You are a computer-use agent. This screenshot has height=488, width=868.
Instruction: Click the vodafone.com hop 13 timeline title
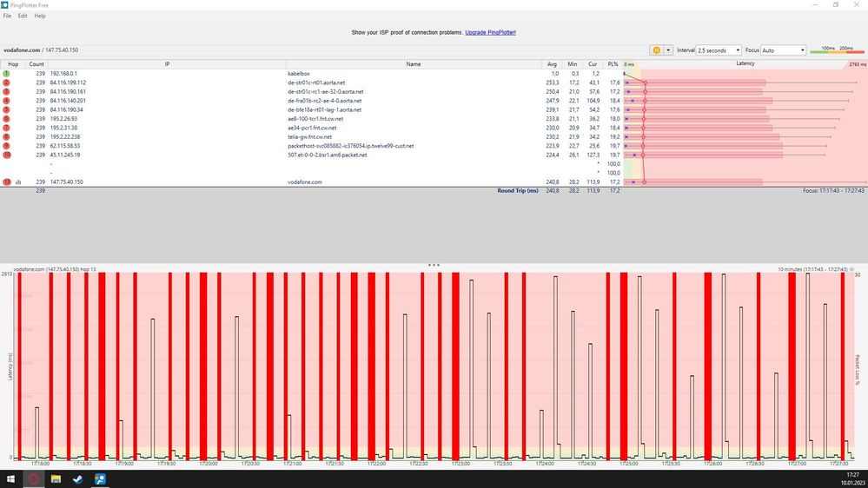click(x=54, y=269)
